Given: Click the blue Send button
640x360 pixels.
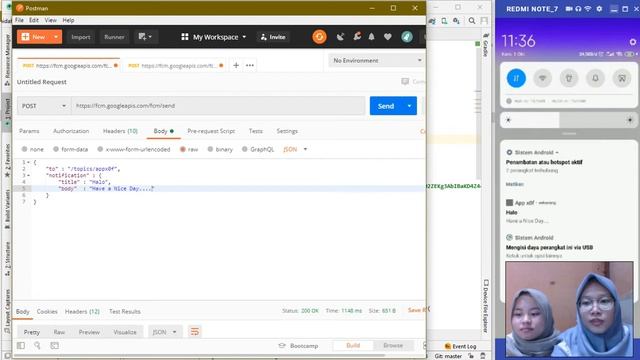Looking at the screenshot, I should click(386, 106).
